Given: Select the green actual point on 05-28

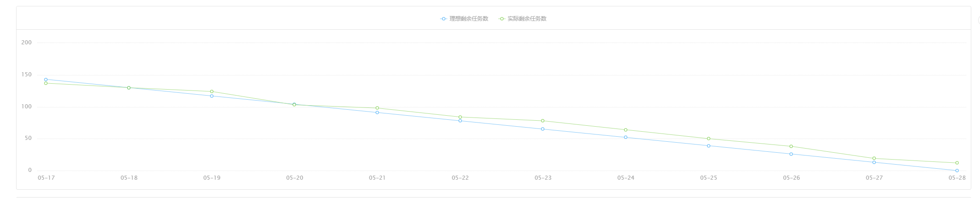Looking at the screenshot, I should coord(957,163).
